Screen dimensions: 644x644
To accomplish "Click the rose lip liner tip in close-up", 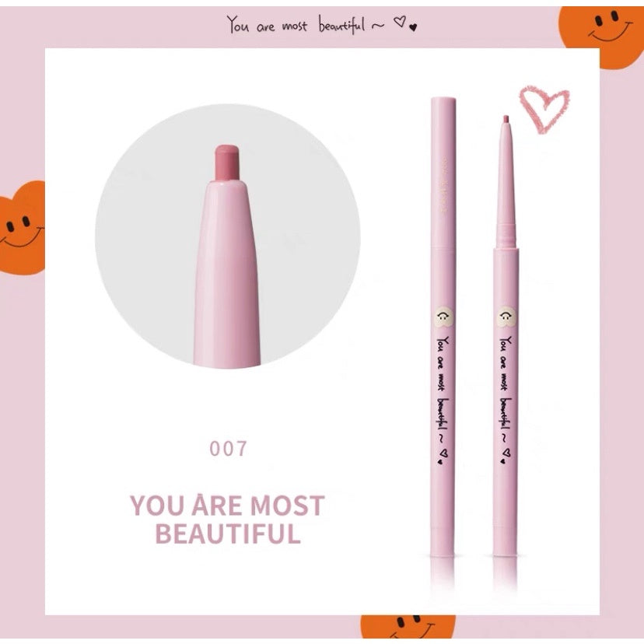I will pos(227,163).
